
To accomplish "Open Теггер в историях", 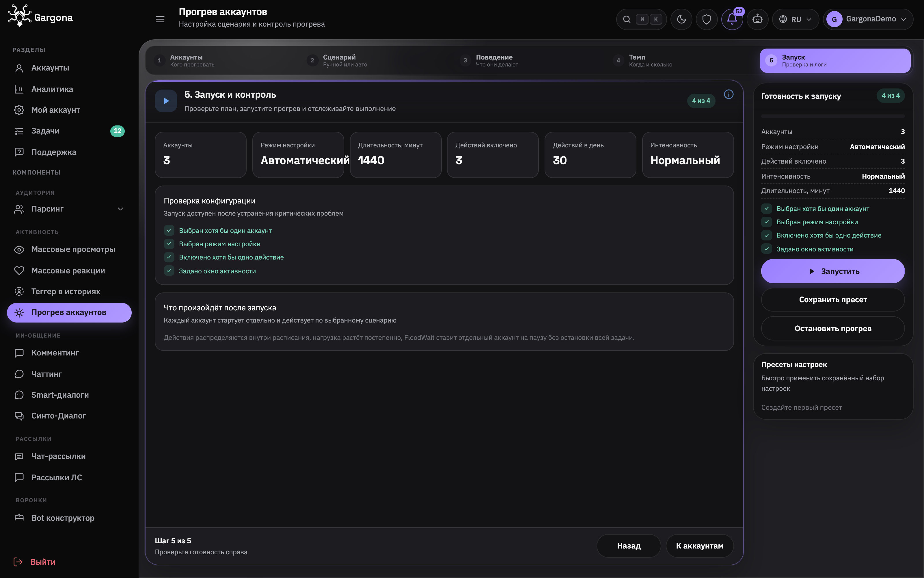I will [x=69, y=292].
